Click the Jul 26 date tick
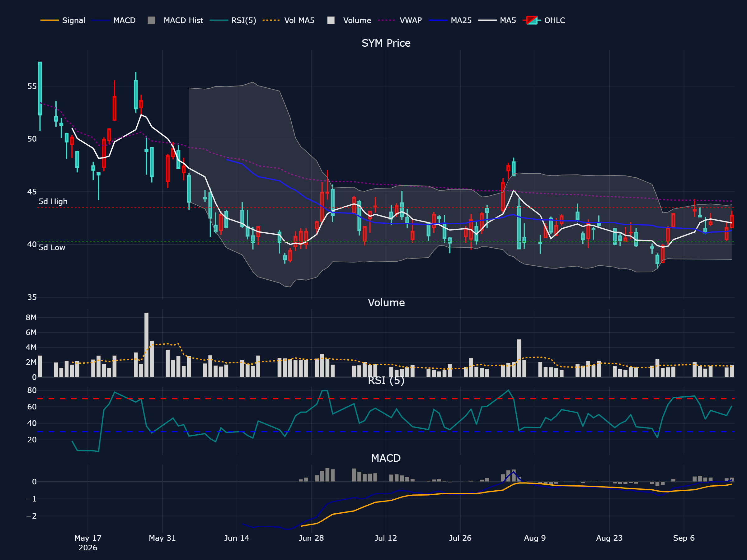 pyautogui.click(x=460, y=538)
